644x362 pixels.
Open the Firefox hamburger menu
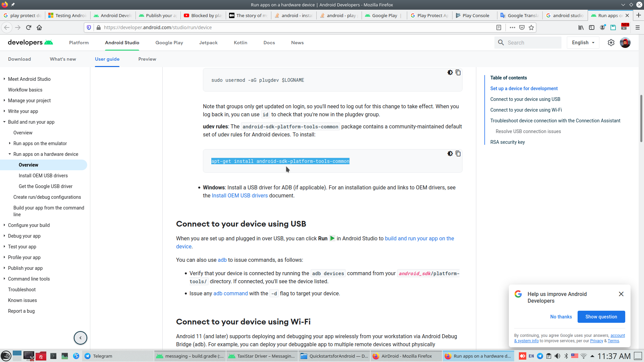click(x=637, y=27)
